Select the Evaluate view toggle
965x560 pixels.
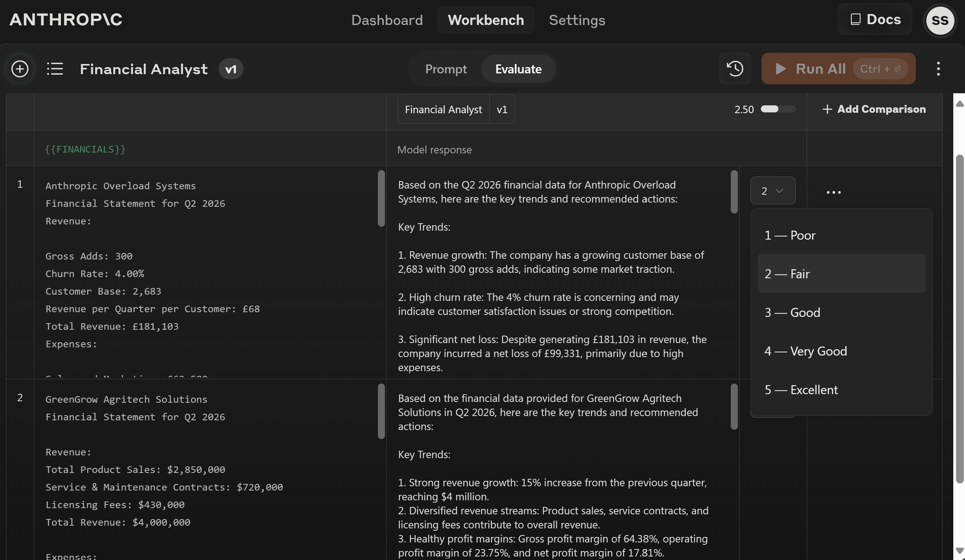tap(518, 69)
